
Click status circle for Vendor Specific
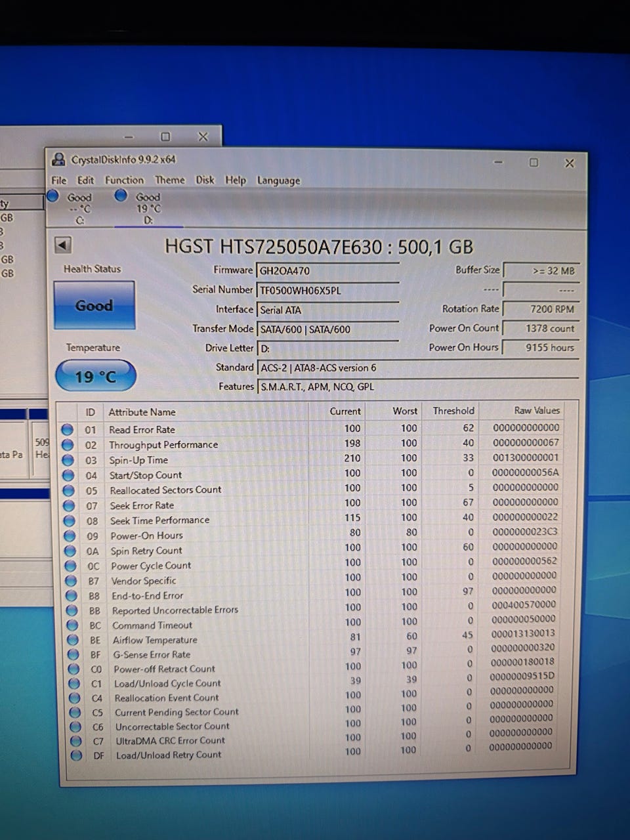click(71, 581)
